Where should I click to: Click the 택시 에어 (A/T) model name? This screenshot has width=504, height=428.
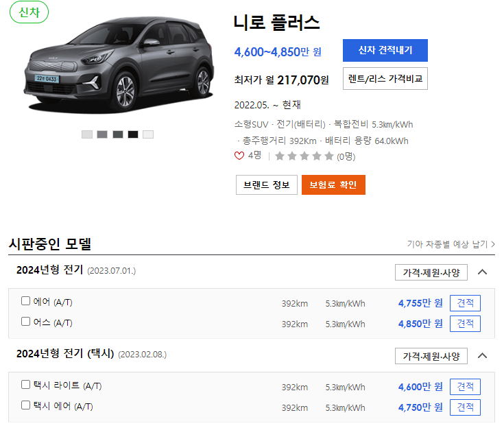point(63,406)
